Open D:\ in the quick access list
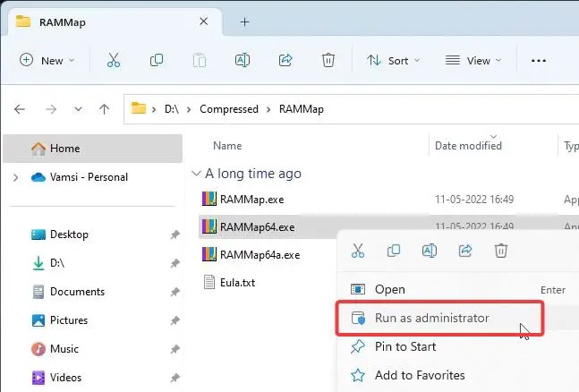This screenshot has height=392, width=579. 57,263
